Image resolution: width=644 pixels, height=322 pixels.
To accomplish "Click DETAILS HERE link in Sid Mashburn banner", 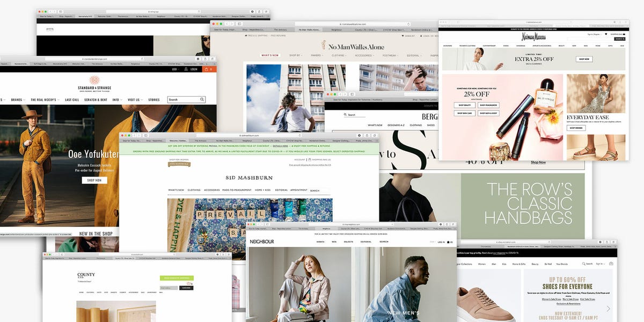I will click(x=281, y=145).
